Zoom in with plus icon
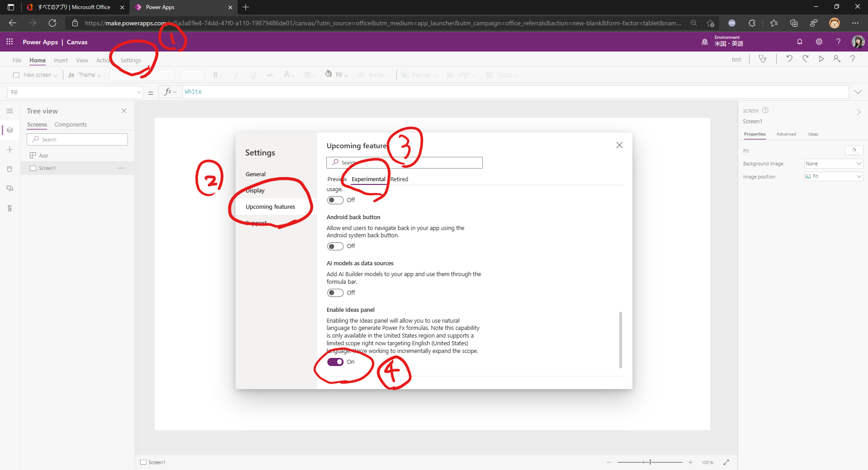Viewport: 868px width, 470px height. coord(690,462)
